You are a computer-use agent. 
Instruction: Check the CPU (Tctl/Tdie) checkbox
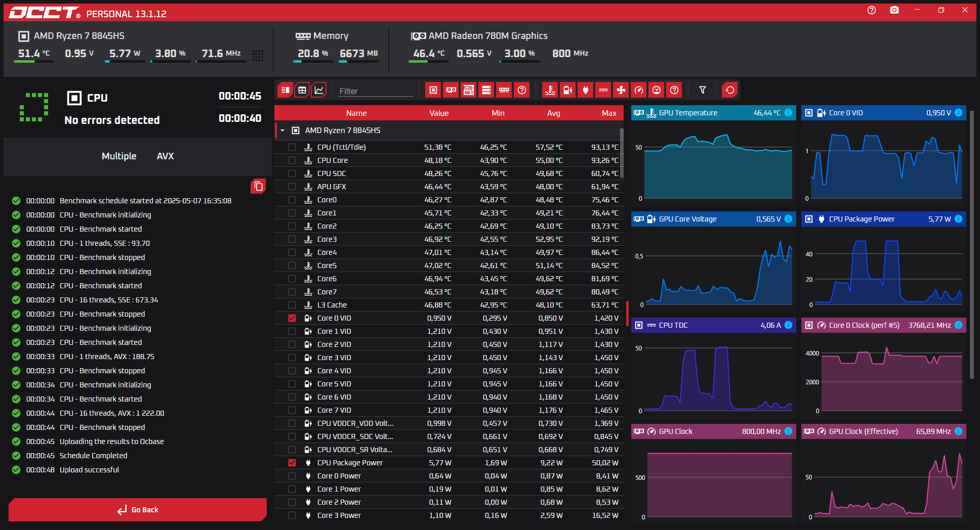pos(292,147)
